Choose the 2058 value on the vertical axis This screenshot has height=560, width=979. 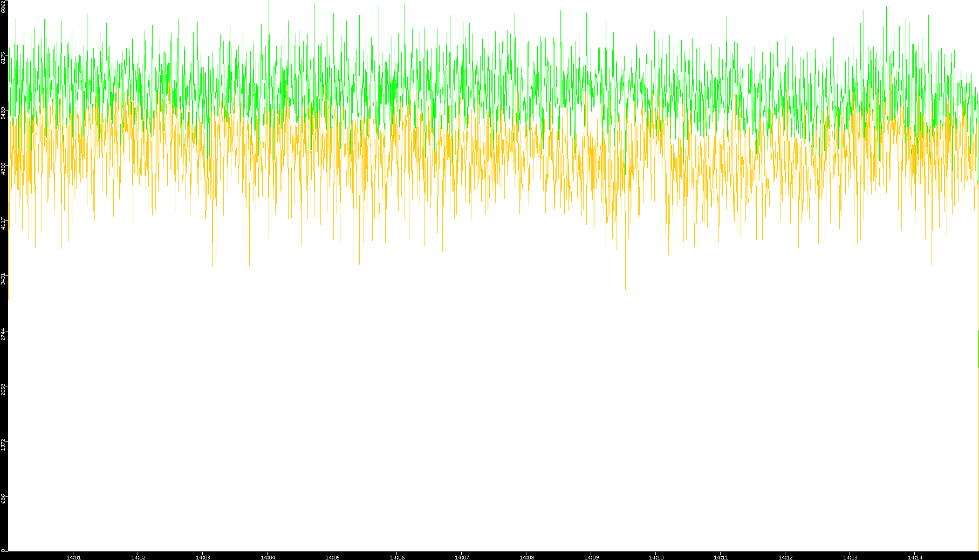point(3,389)
